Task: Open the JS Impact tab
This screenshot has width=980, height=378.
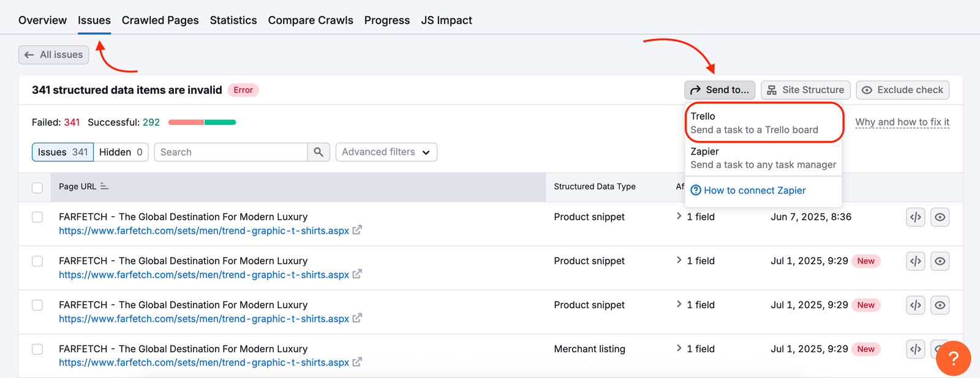Action: [447, 20]
